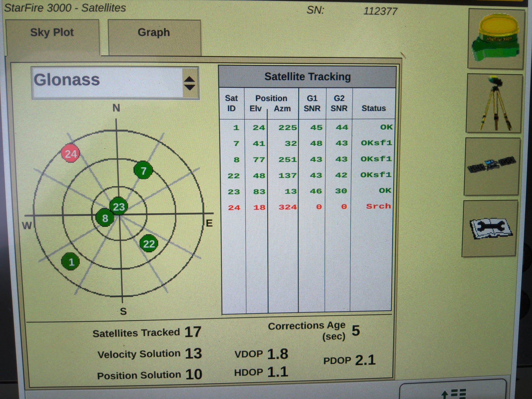Click the G1 SNR column header
This screenshot has height=399, width=532.
click(x=312, y=103)
